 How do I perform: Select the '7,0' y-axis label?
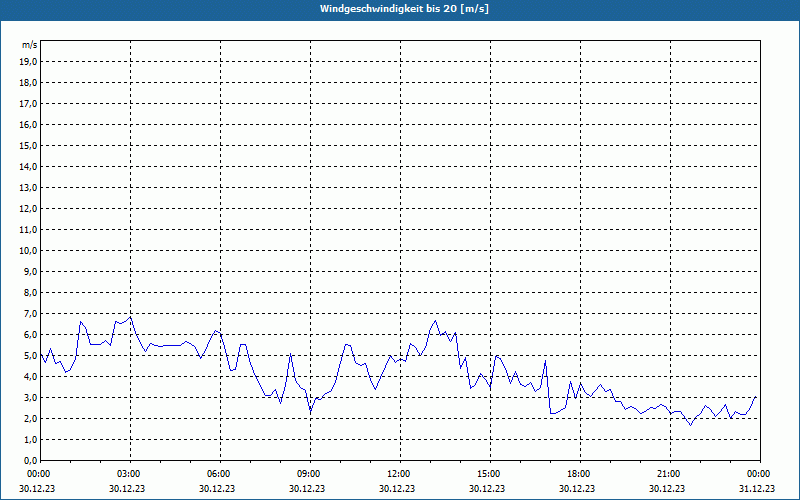pos(31,313)
